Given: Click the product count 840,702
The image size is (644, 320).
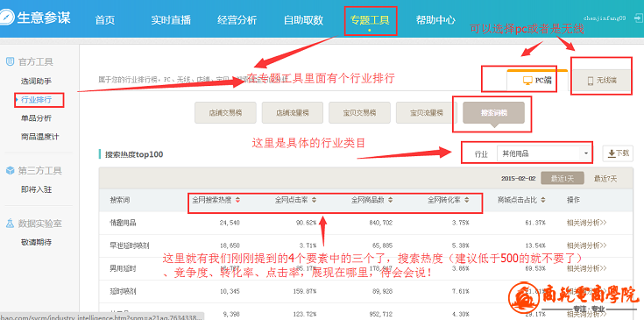Looking at the screenshot, I should (x=381, y=223).
